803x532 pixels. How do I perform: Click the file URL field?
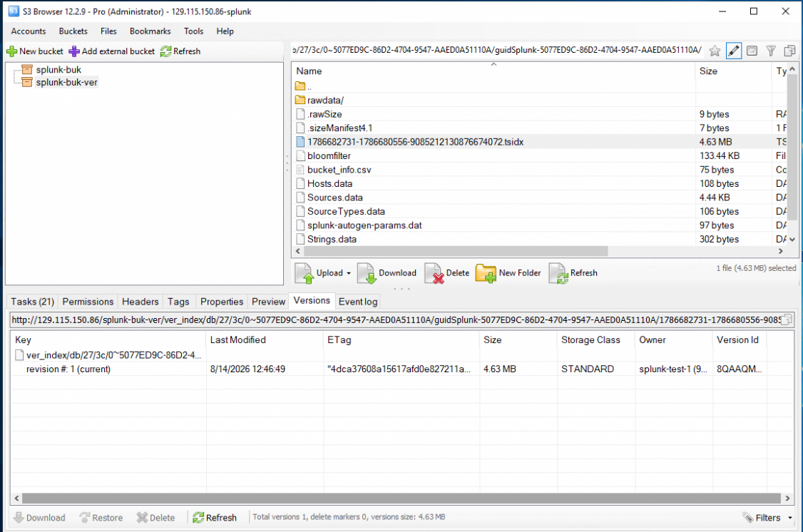[396, 320]
